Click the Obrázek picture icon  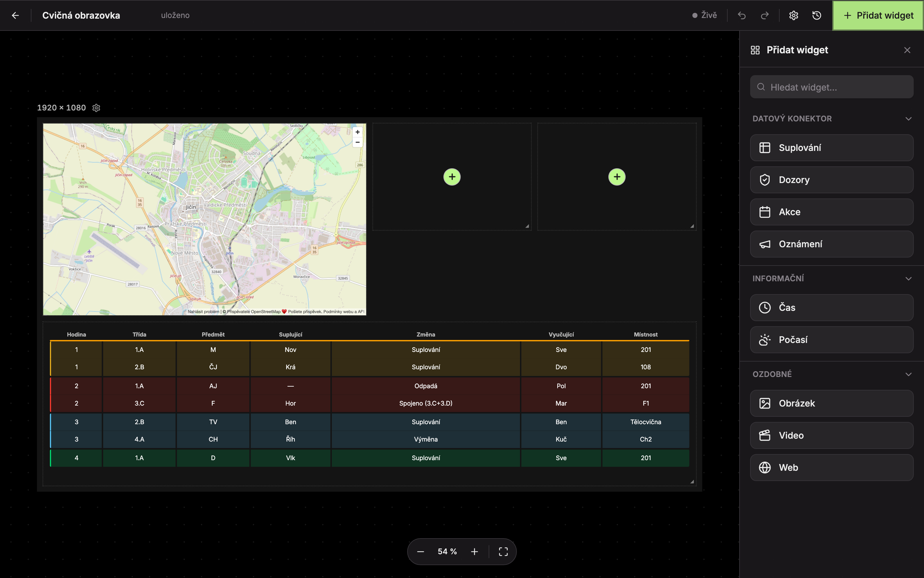765,403
